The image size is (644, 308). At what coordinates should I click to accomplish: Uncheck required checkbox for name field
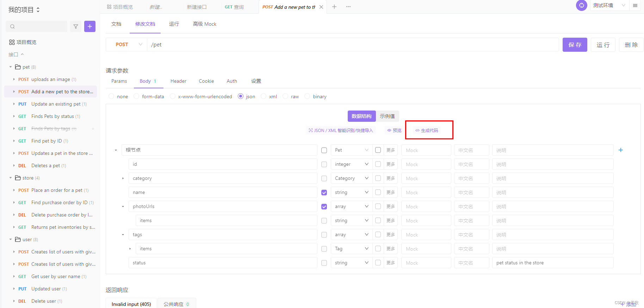[x=324, y=193]
